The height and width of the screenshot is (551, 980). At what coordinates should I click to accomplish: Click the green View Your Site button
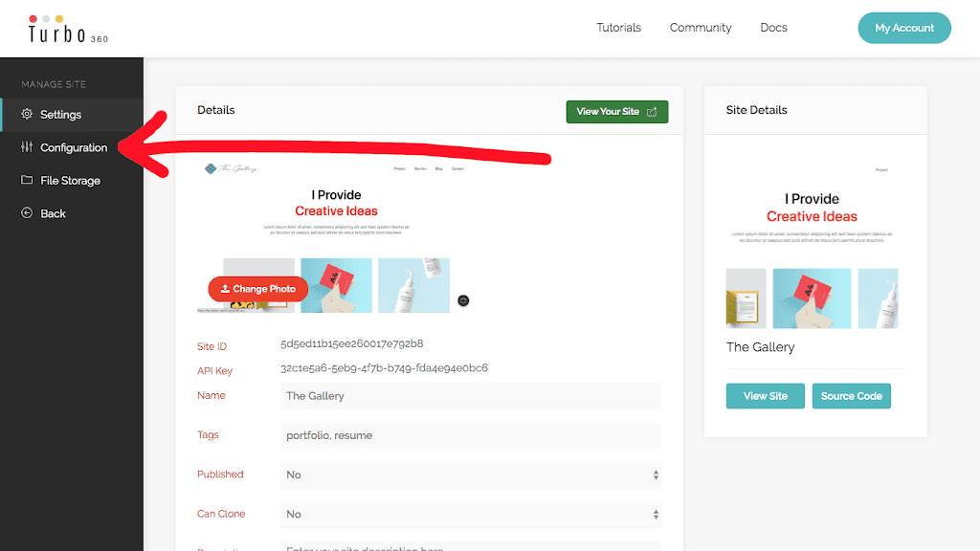pyautogui.click(x=617, y=112)
